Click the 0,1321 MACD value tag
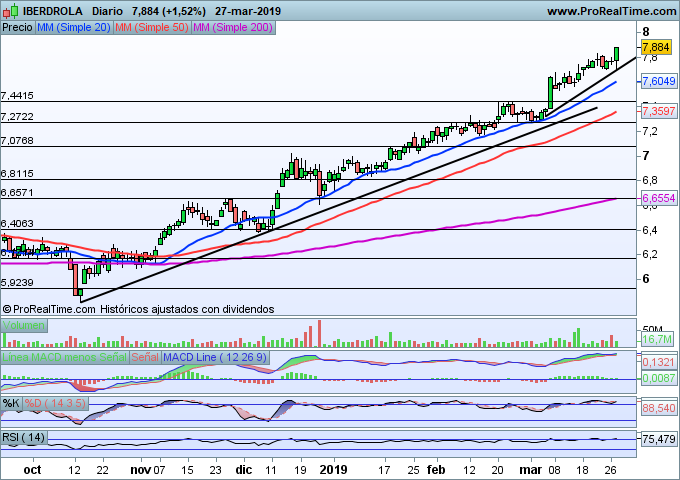The height and width of the screenshot is (480, 680). [658, 362]
